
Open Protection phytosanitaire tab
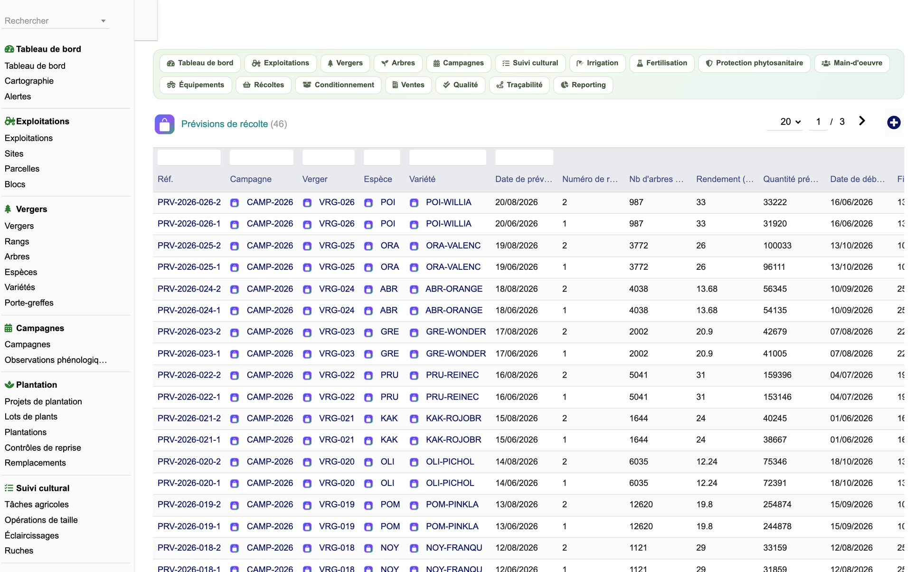[754, 63]
